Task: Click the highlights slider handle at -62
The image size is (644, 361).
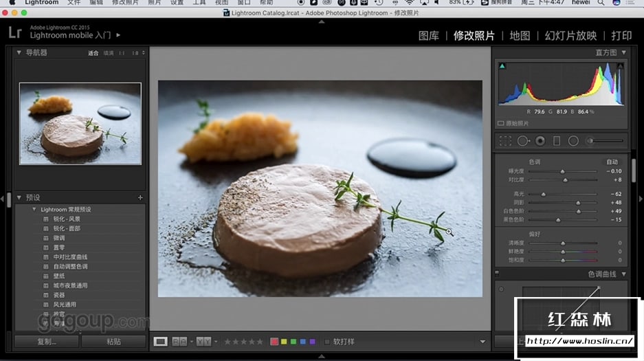Action: tap(544, 194)
